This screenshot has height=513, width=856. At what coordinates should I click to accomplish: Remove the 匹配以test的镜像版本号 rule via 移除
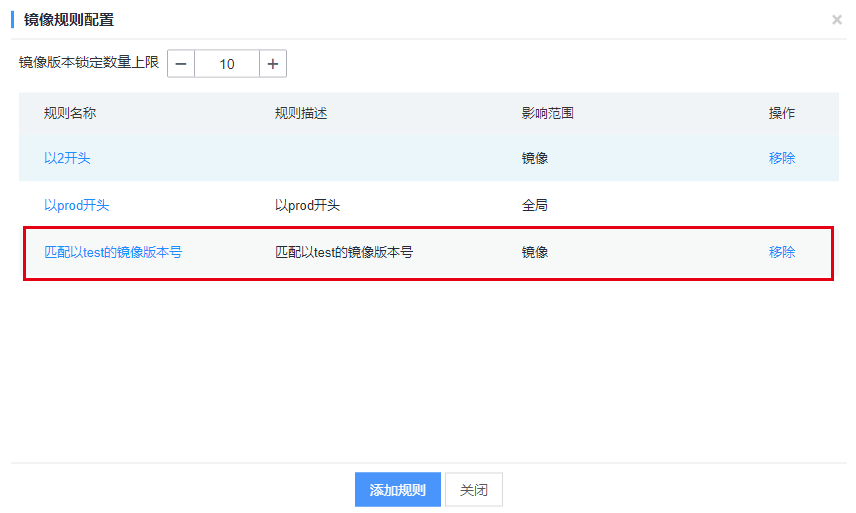(x=782, y=252)
